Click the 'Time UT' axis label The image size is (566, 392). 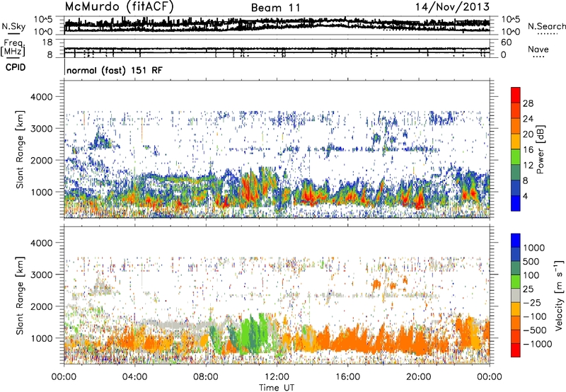click(x=277, y=388)
